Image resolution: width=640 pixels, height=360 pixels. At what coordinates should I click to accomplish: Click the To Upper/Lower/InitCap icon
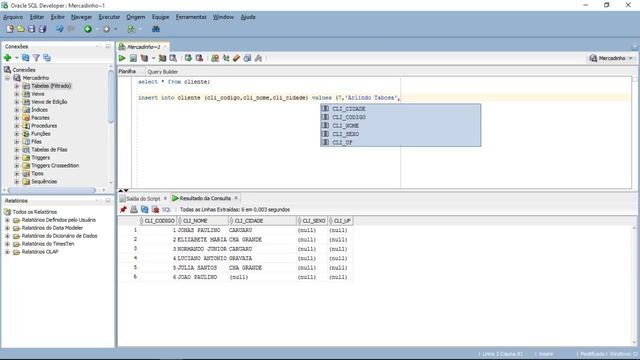(226, 58)
